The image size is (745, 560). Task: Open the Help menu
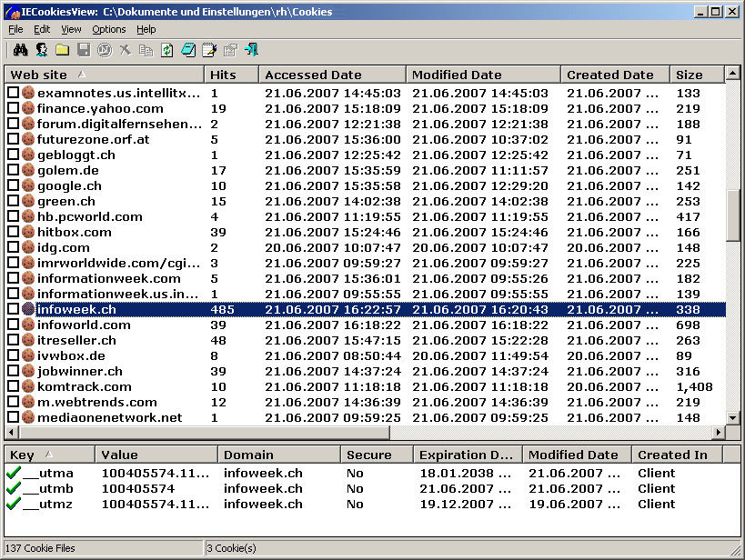pyautogui.click(x=146, y=29)
